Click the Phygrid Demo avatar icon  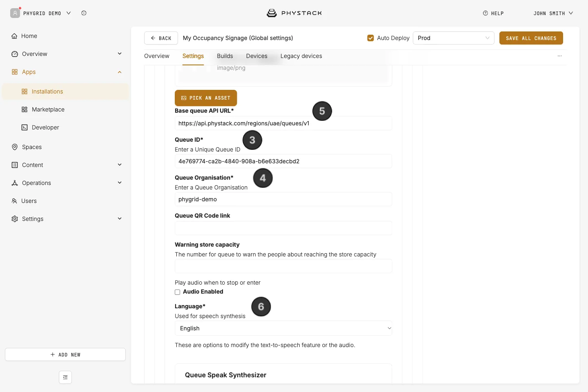pyautogui.click(x=15, y=13)
